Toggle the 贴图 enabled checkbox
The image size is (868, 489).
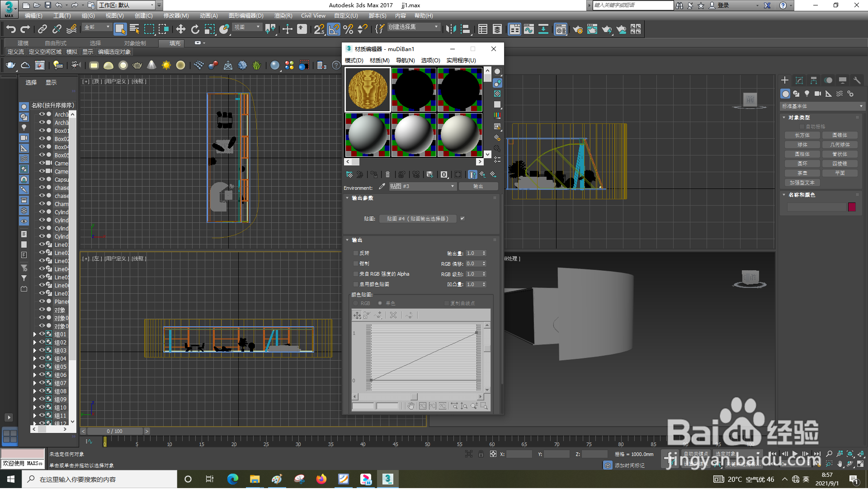(462, 219)
